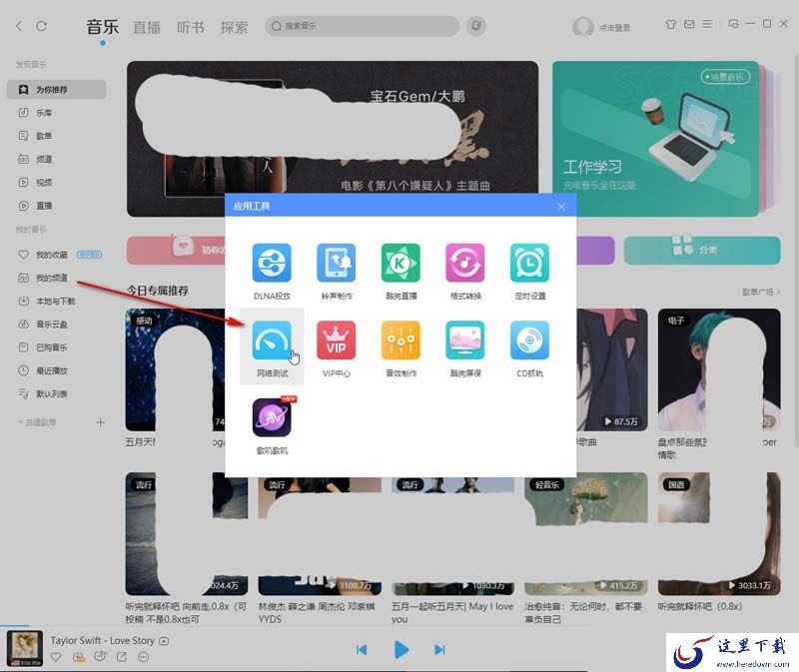
Task: Expand the 自建歌单 section
Action: coord(37,422)
